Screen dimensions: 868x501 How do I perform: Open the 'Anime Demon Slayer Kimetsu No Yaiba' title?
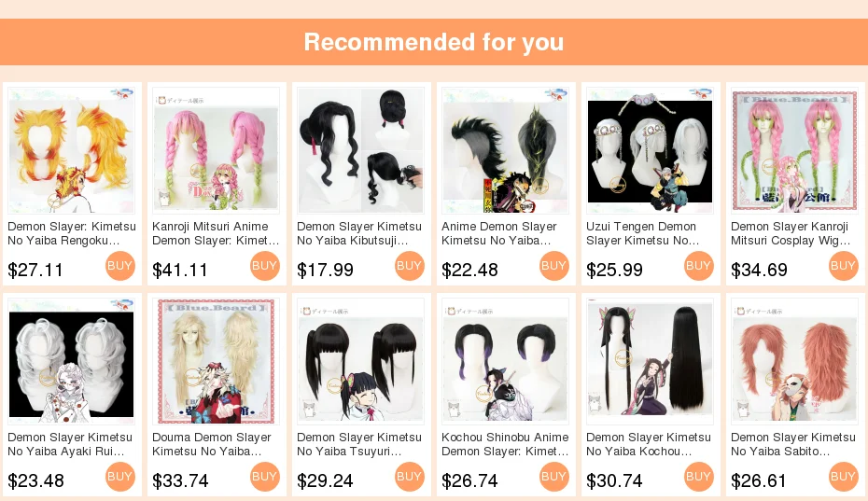pos(499,233)
